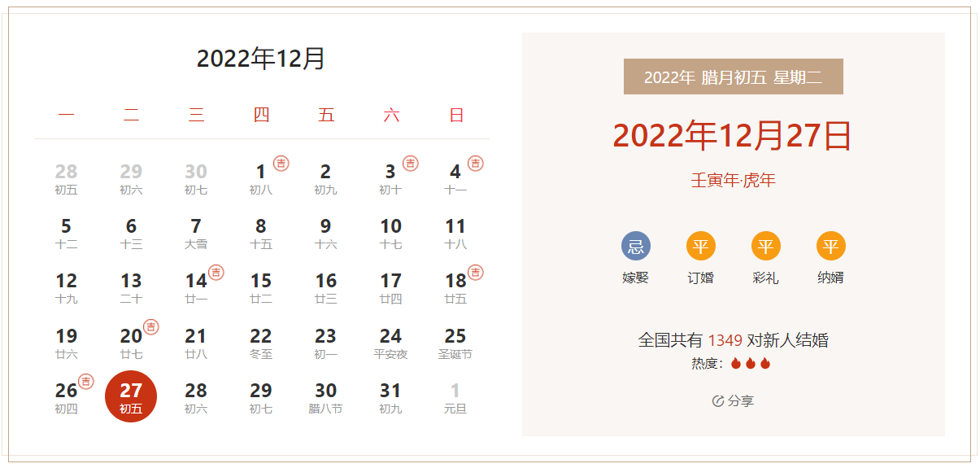Click the orange 平 icon above 彩礼
Screen dimensions: 980x468
[766, 247]
